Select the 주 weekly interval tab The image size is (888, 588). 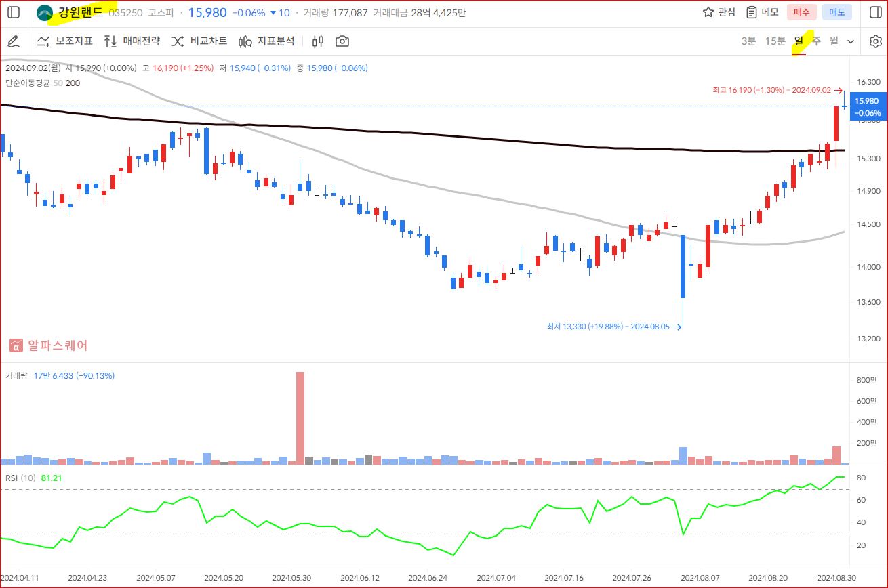coord(816,41)
